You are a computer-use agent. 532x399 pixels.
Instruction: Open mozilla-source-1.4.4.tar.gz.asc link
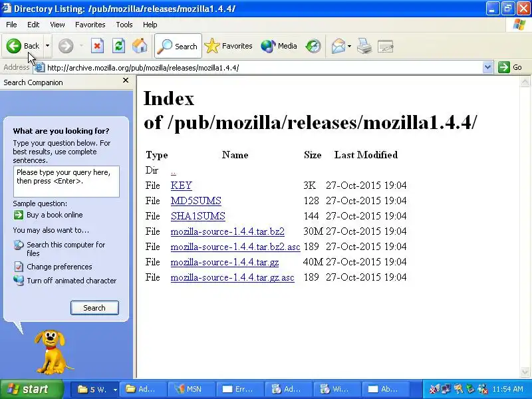[232, 277]
